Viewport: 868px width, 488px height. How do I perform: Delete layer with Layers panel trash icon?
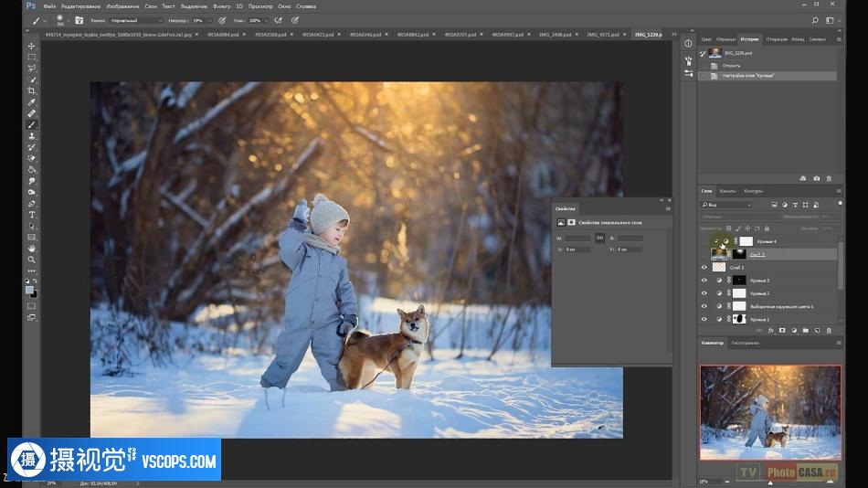click(x=829, y=331)
